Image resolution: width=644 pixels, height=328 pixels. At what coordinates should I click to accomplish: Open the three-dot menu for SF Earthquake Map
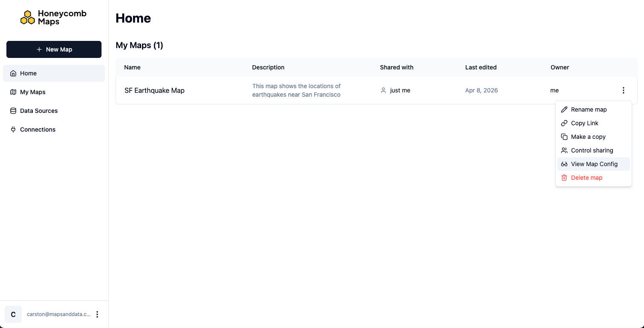point(623,90)
